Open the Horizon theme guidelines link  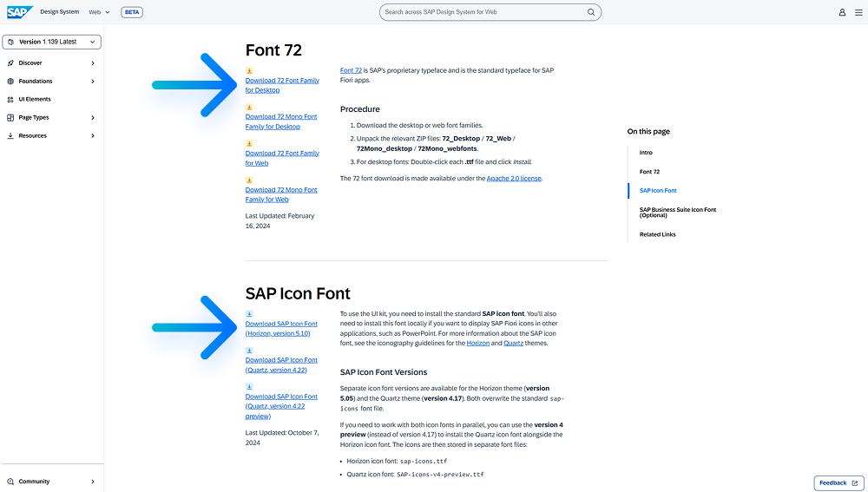(477, 343)
